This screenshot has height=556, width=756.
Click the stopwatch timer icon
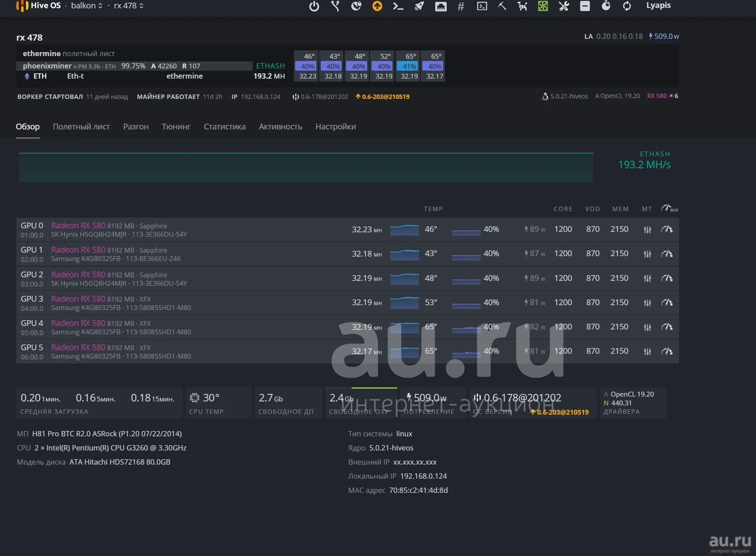pos(606,6)
